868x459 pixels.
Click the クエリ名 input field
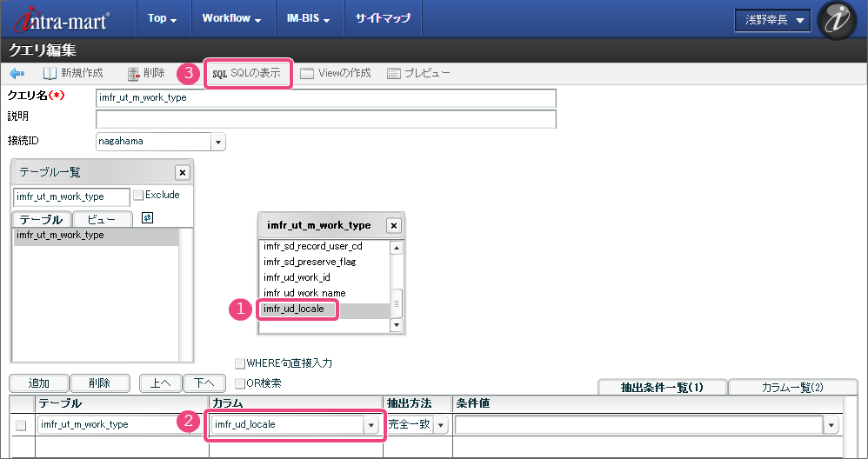(325, 98)
